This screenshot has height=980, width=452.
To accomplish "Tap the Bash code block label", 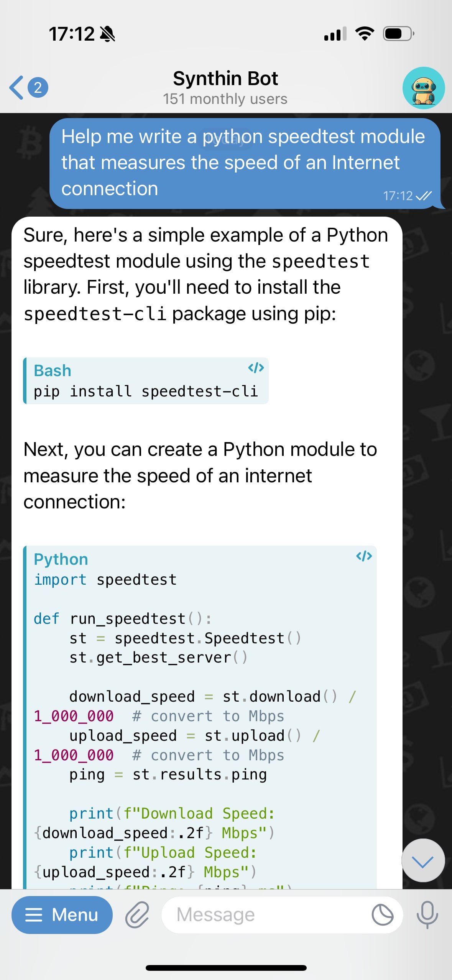I will pos(53,371).
